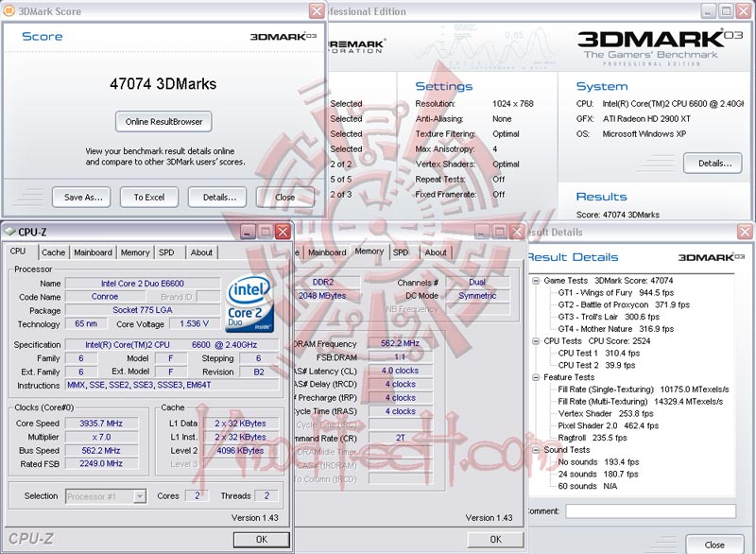Open SPD tab in front CPU-Z window
Viewport: 756px width, 554px height.
click(x=166, y=252)
